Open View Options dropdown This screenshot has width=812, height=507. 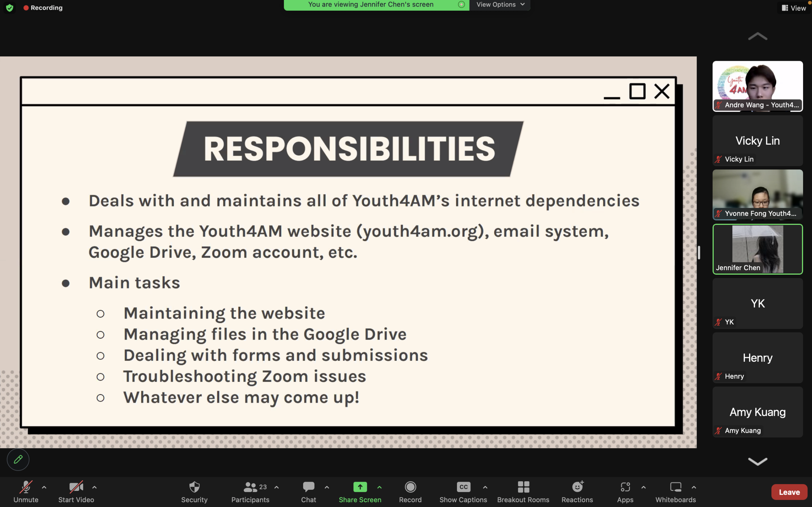coord(500,5)
